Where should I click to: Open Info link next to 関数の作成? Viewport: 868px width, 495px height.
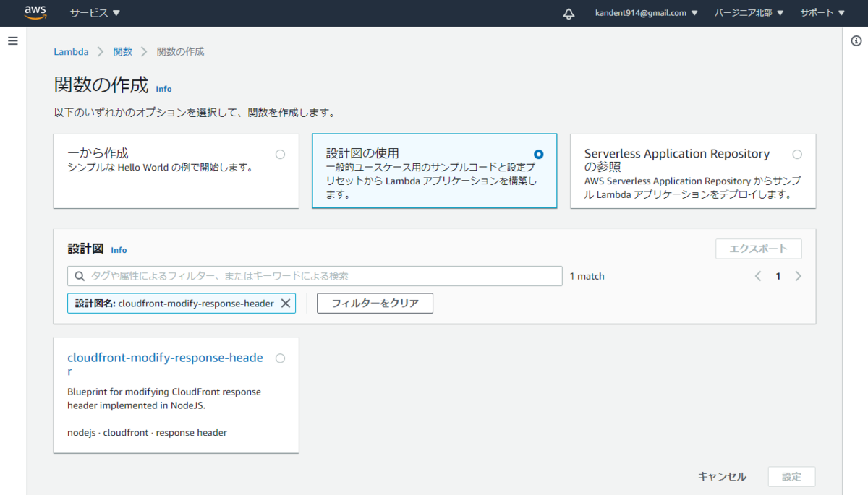[164, 89]
